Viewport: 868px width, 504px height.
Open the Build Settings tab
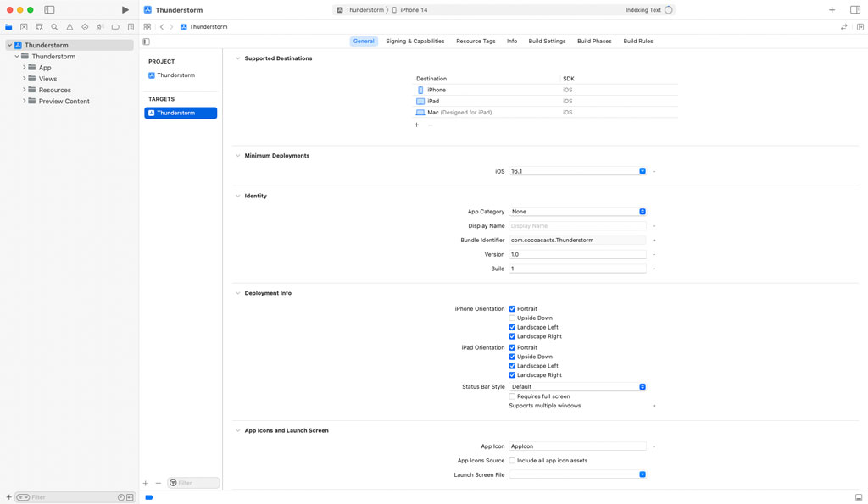[x=547, y=41]
